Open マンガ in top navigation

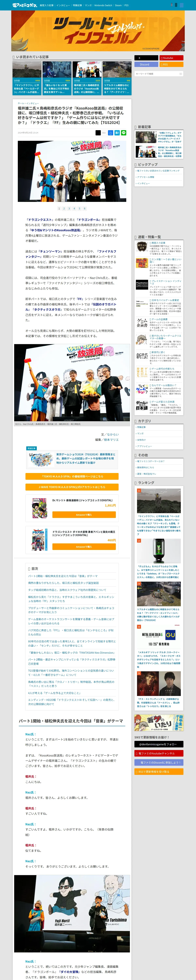[x=88, y=5]
